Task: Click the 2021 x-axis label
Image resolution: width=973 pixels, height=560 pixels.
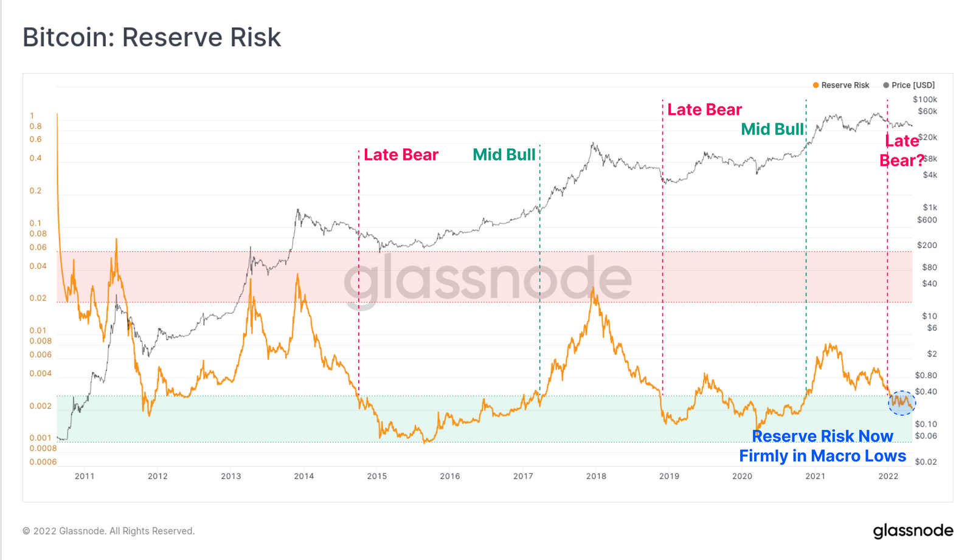Action: pos(815,476)
